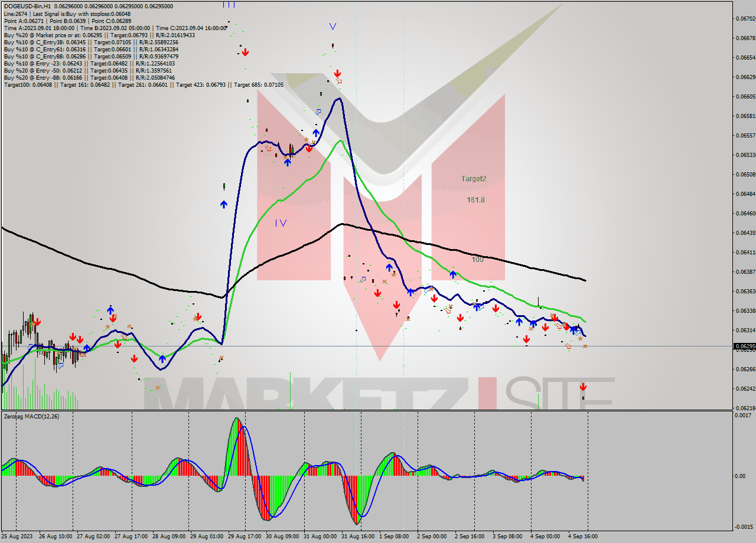Click 0.06508 on the price axis
This screenshot has height=543, width=756.
tap(745, 174)
